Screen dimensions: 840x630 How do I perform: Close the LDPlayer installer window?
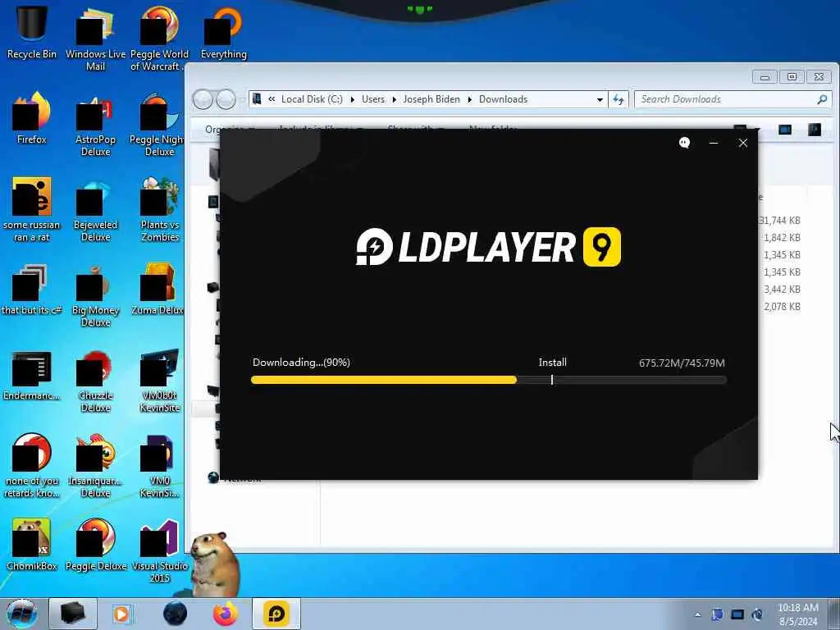point(743,143)
